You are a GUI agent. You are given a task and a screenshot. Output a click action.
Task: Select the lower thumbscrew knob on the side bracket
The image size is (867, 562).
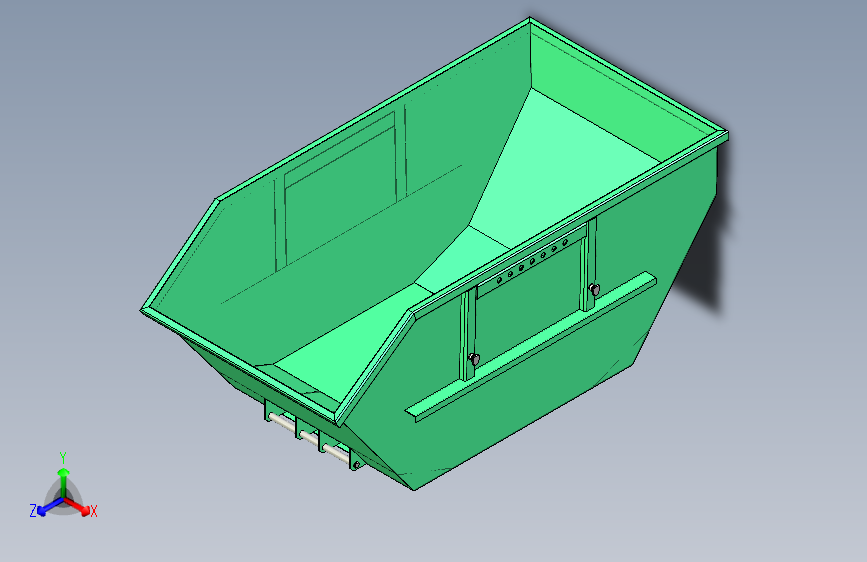pos(474,359)
